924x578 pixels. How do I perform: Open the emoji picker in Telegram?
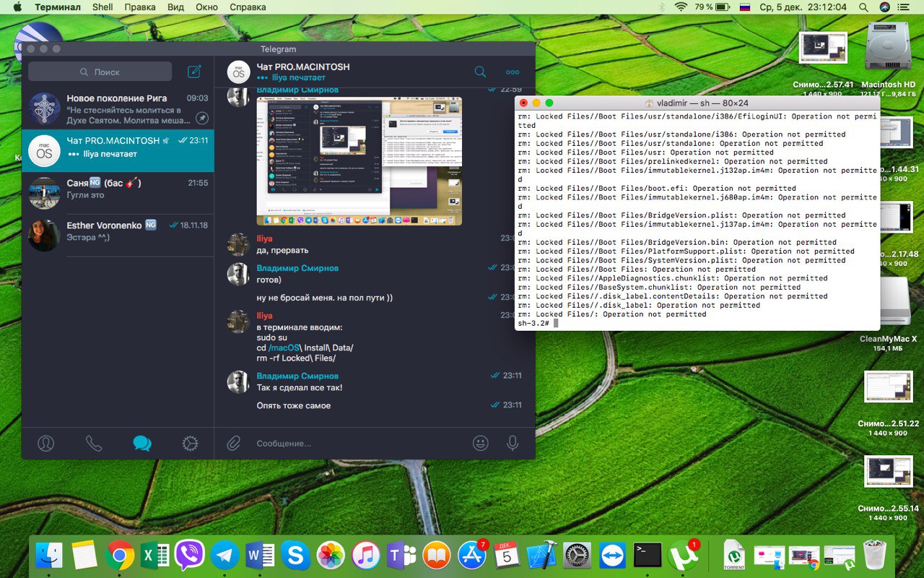coord(480,443)
